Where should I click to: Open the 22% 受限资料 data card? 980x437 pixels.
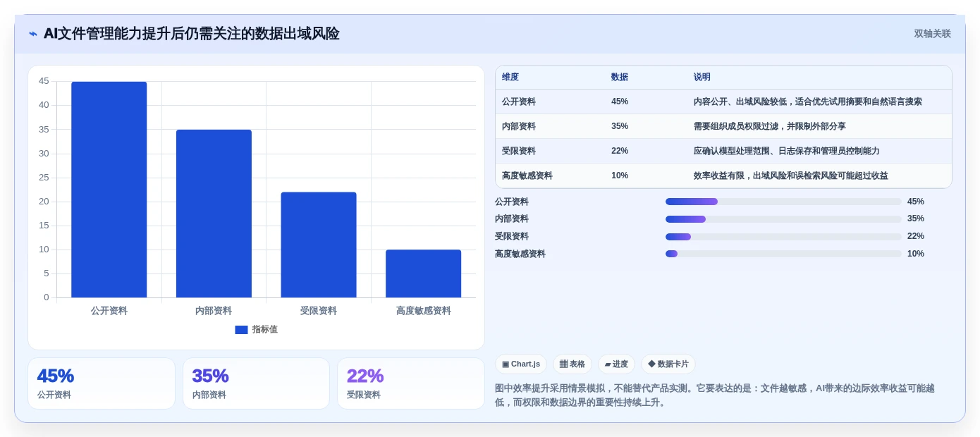[x=411, y=383]
